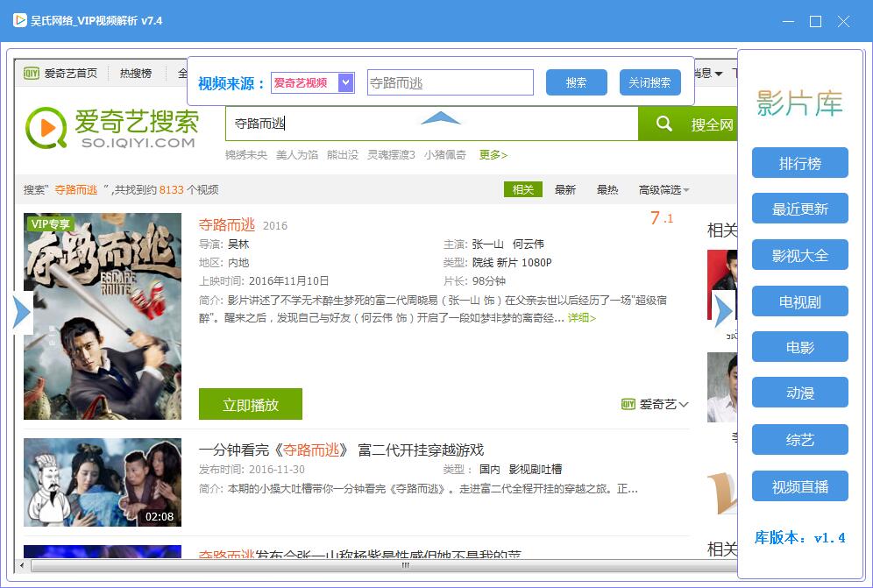Image resolution: width=873 pixels, height=588 pixels.
Task: Click the iQIYI page search box
Action: 431,124
